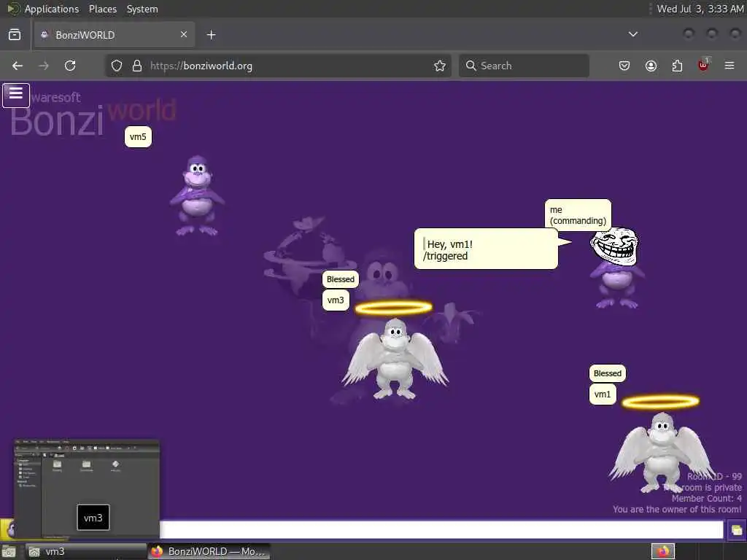The height and width of the screenshot is (560, 747).
Task: Open the extensions puzzle icon
Action: tap(677, 66)
